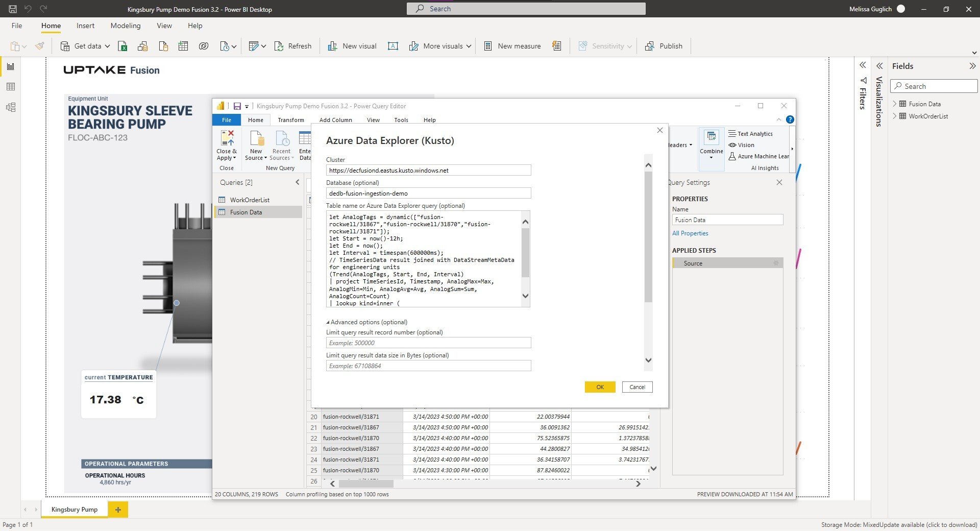Viewport: 980px width, 531px height.
Task: Open Recent sources clock icon in ribbon
Action: (225, 46)
